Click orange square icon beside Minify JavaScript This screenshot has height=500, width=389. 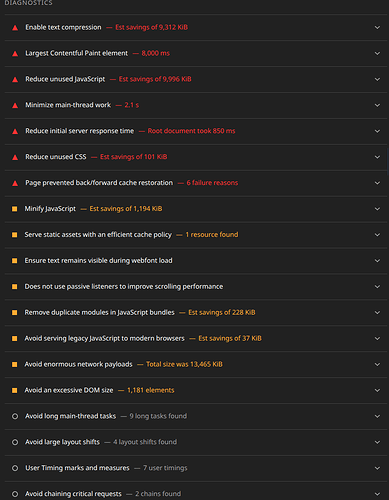[15, 209]
